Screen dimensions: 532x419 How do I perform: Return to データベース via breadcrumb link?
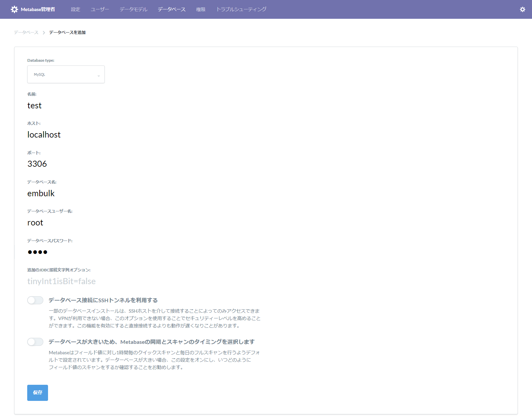click(x=26, y=33)
